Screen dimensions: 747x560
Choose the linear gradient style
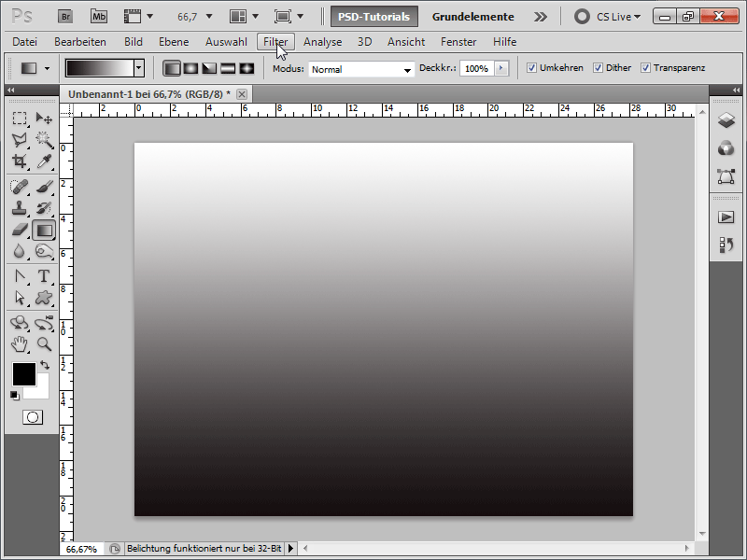[172, 68]
